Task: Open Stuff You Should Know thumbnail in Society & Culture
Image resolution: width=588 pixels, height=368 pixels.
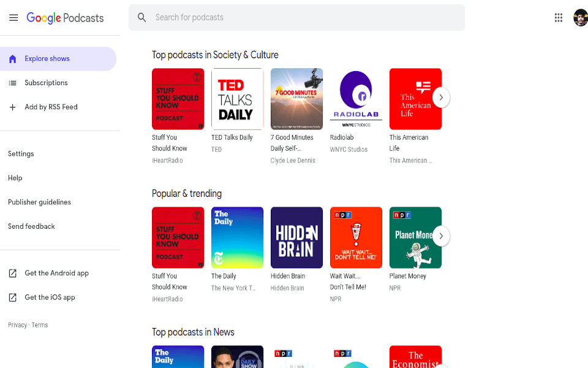Action: [178, 99]
